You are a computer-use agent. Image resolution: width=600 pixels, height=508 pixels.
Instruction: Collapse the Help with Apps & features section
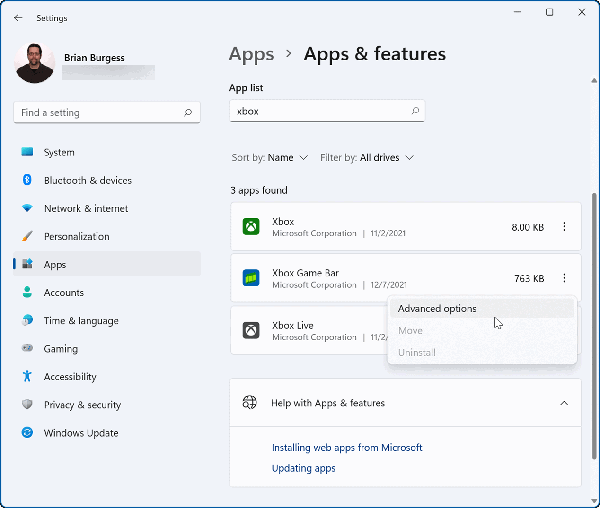point(564,403)
